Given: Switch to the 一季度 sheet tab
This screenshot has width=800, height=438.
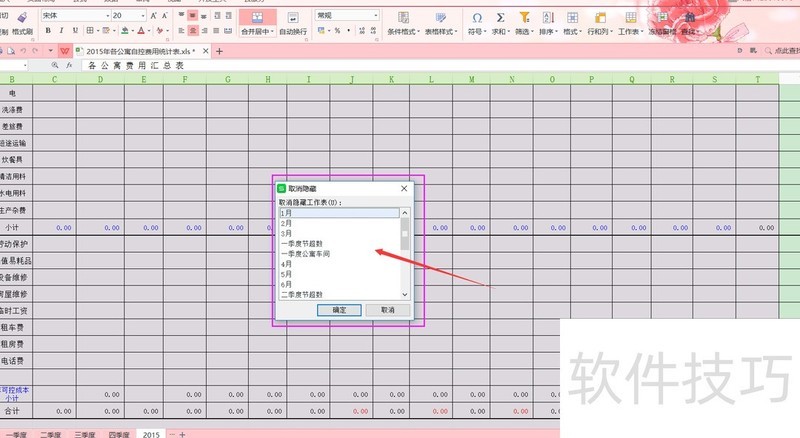Looking at the screenshot, I should click(16, 434).
